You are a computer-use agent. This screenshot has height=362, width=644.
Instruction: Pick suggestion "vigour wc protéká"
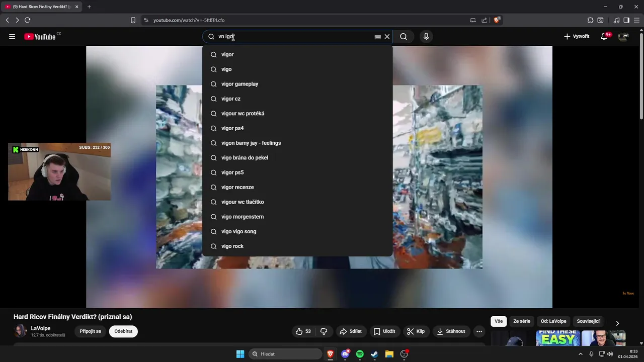coord(297,114)
